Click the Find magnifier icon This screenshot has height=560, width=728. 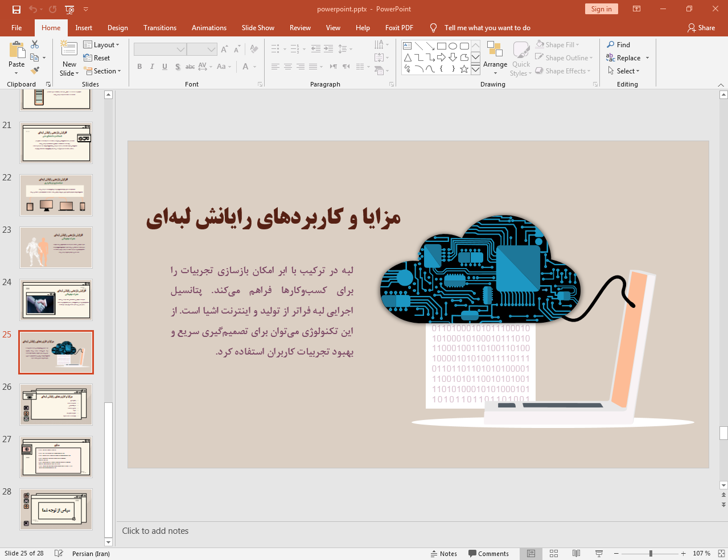(611, 45)
